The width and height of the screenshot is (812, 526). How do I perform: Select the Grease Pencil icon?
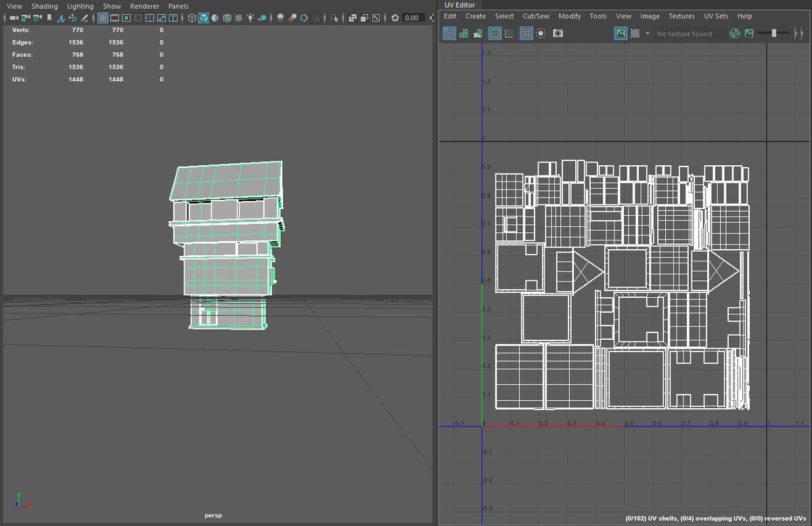point(84,18)
